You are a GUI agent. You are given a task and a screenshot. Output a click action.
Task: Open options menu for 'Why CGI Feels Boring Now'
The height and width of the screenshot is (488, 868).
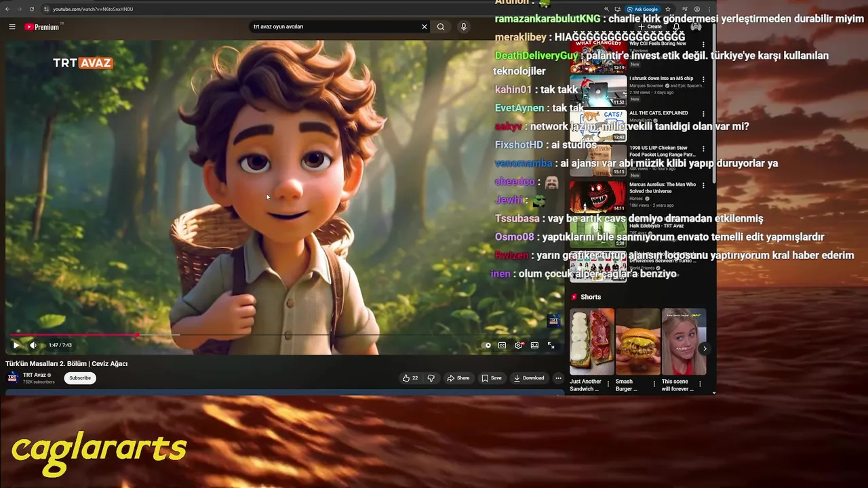(x=703, y=45)
